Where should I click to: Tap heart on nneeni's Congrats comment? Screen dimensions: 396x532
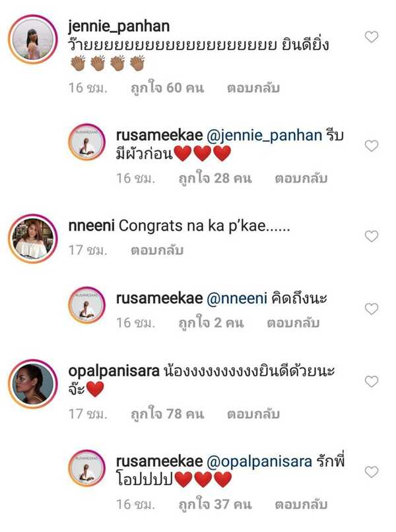point(372,236)
